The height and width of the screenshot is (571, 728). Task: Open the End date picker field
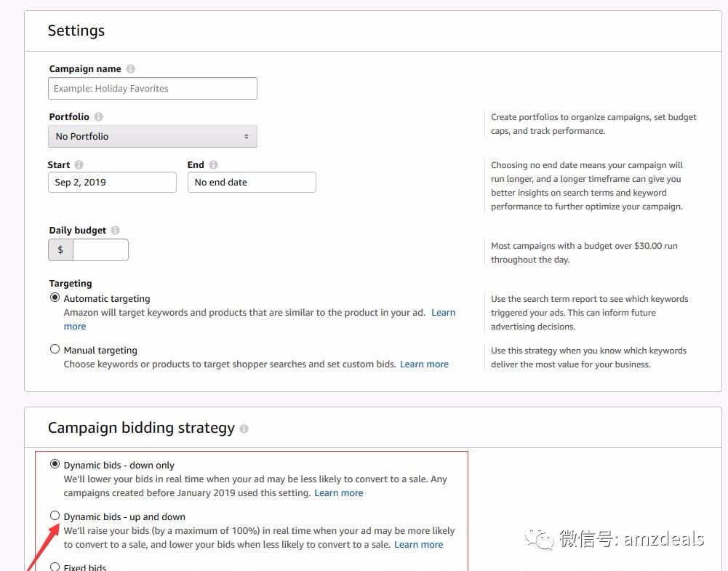click(252, 183)
